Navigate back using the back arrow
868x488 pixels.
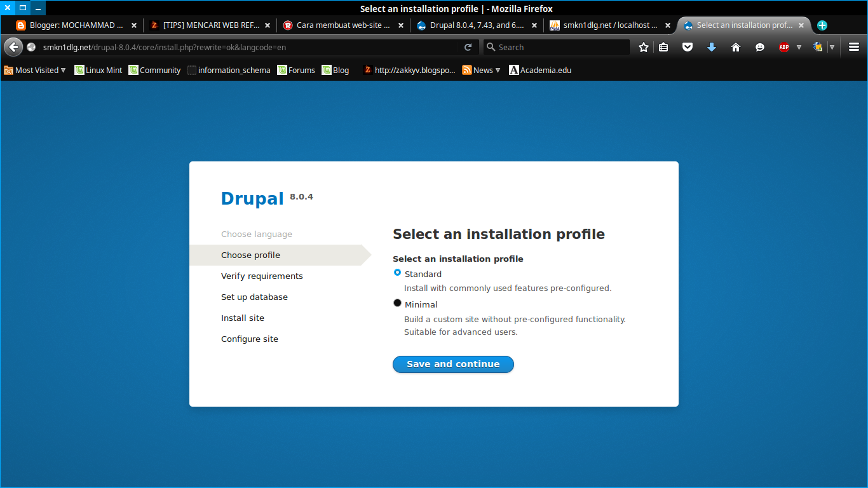[13, 46]
